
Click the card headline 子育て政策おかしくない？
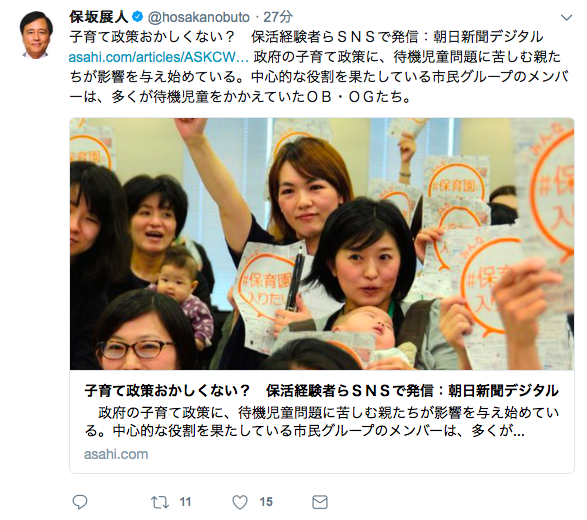point(167,390)
